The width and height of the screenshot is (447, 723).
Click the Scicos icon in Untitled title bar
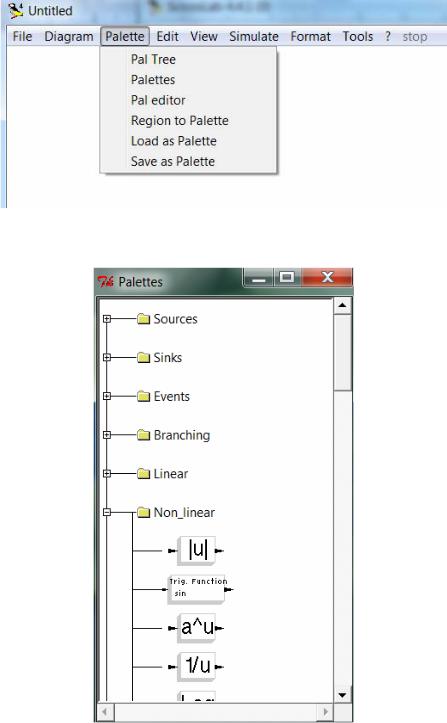point(16,11)
